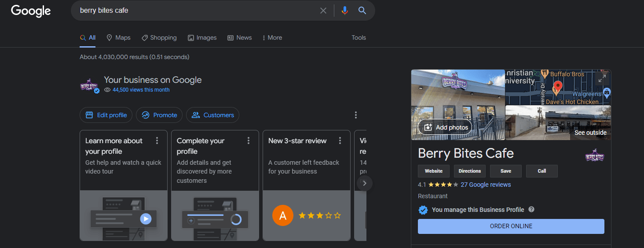Open business profile overflow menu (three dots)

pyautogui.click(x=356, y=115)
